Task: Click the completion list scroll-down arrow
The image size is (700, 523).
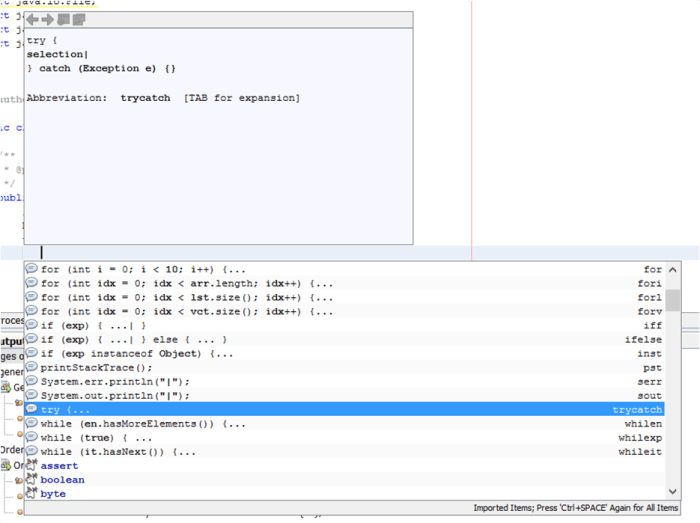Action: pos(674,493)
